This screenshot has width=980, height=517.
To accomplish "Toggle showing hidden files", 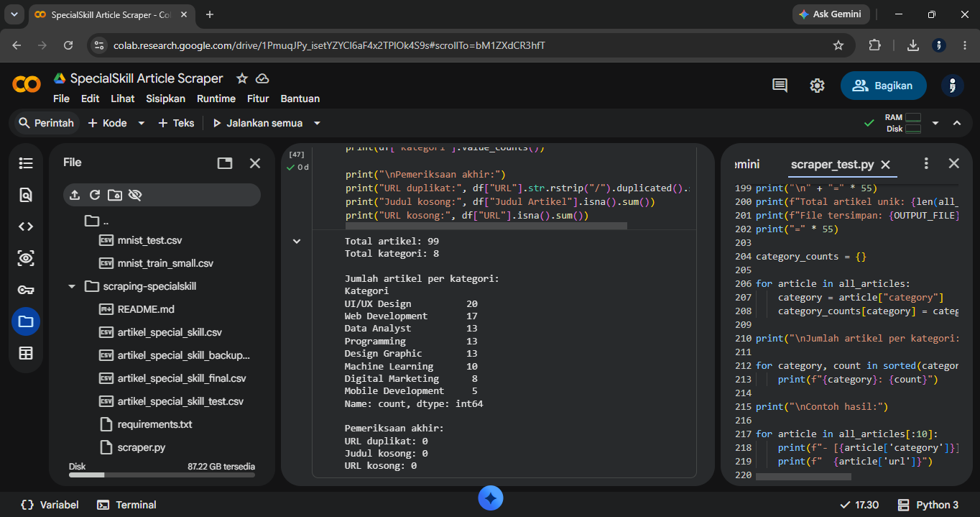I will 135,195.
